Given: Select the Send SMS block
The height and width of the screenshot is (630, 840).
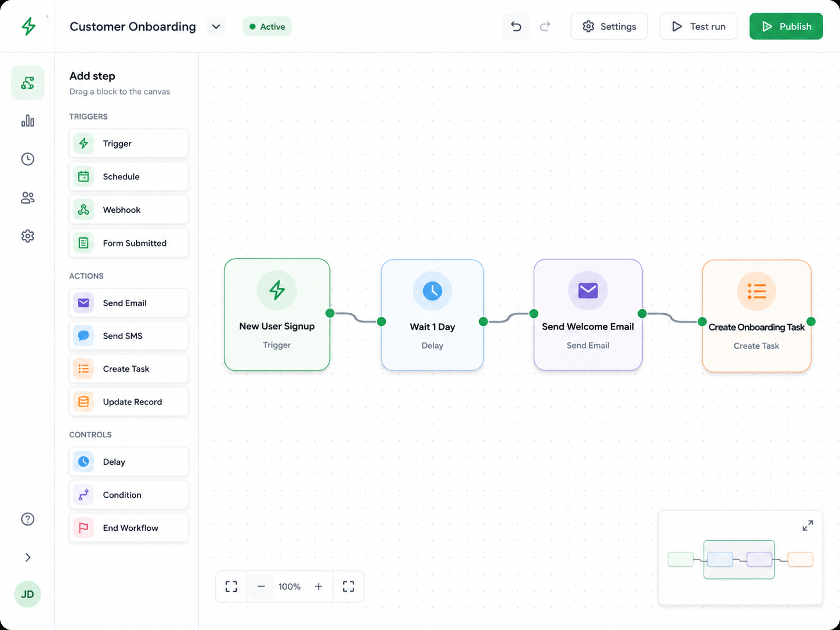Looking at the screenshot, I should [129, 336].
